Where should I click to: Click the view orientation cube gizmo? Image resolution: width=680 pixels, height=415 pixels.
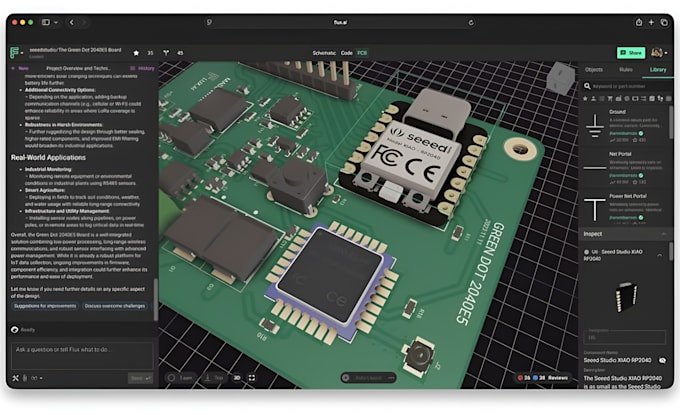point(561,78)
